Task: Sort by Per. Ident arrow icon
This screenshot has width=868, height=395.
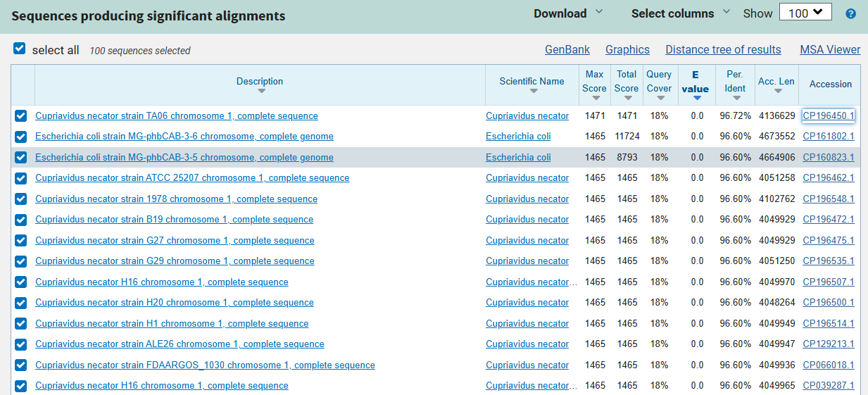Action: 736,98
